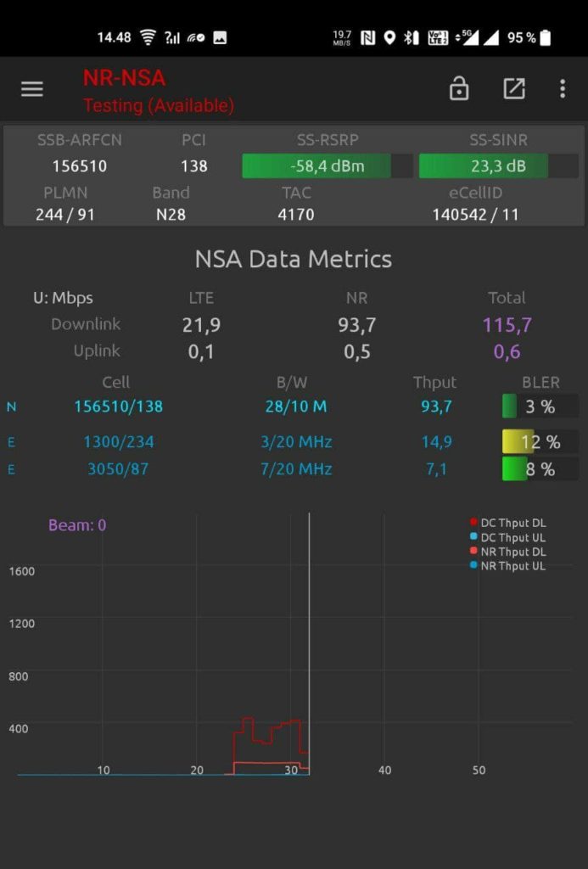Select NR cell row 156510/138
Viewport: 588px width, 869px height.
pos(118,407)
